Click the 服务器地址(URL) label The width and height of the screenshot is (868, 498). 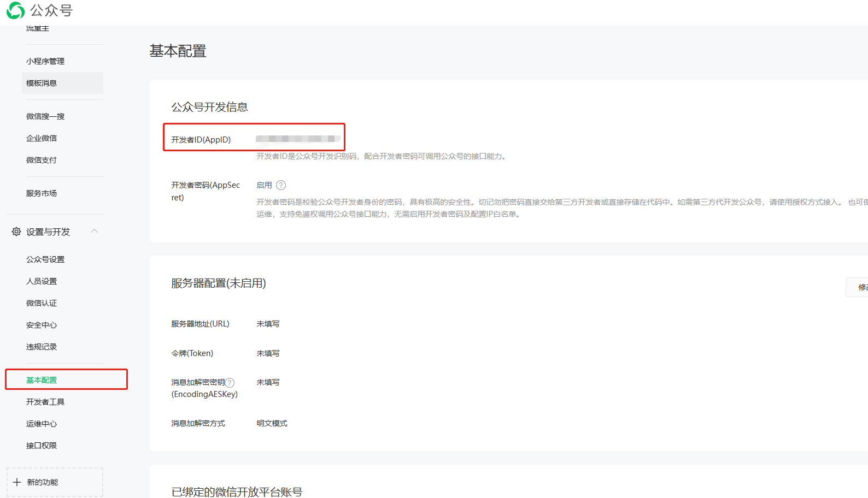pyautogui.click(x=200, y=324)
